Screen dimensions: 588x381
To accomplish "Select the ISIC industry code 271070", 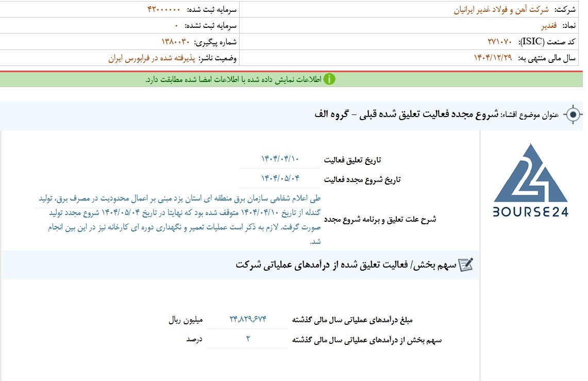I will click(499, 42).
